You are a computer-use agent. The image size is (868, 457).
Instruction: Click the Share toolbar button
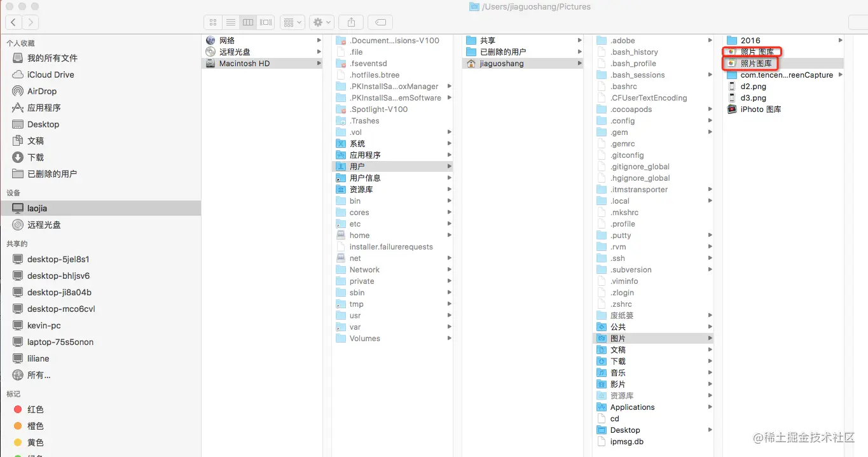350,22
